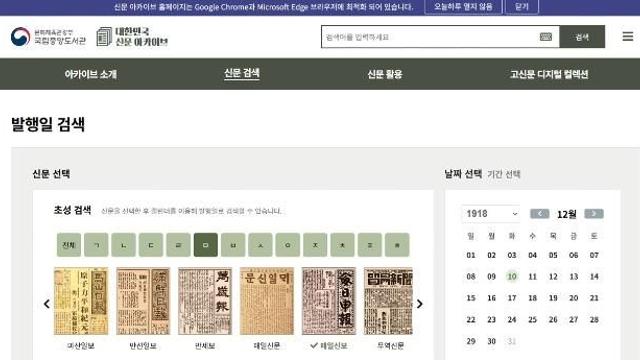Pick date 08 in the calendar

pyautogui.click(x=471, y=276)
